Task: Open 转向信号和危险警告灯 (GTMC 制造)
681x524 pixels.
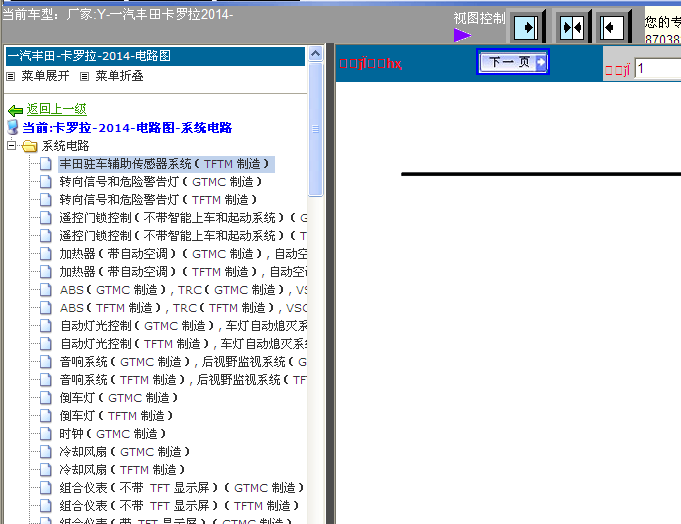Action: [161, 182]
